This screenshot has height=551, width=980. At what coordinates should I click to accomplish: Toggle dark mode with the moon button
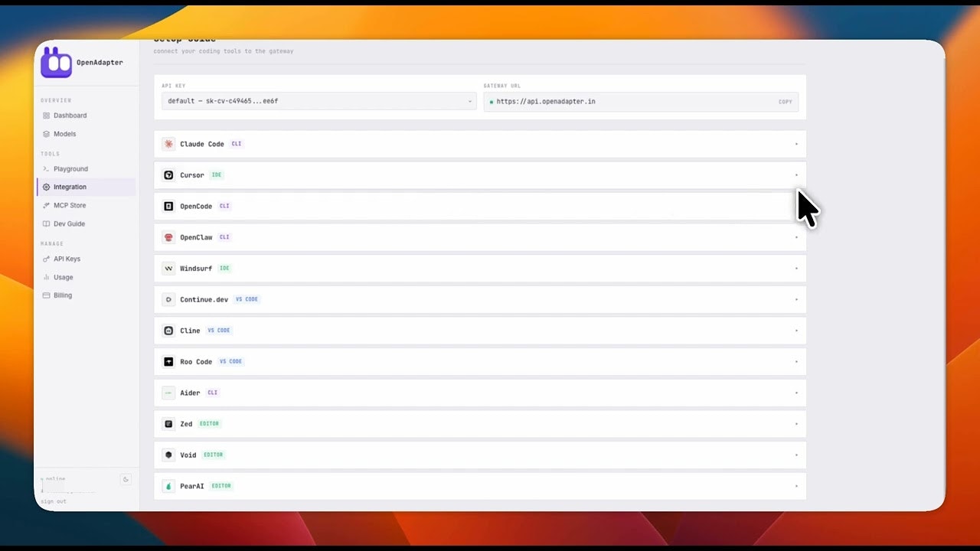(x=126, y=480)
